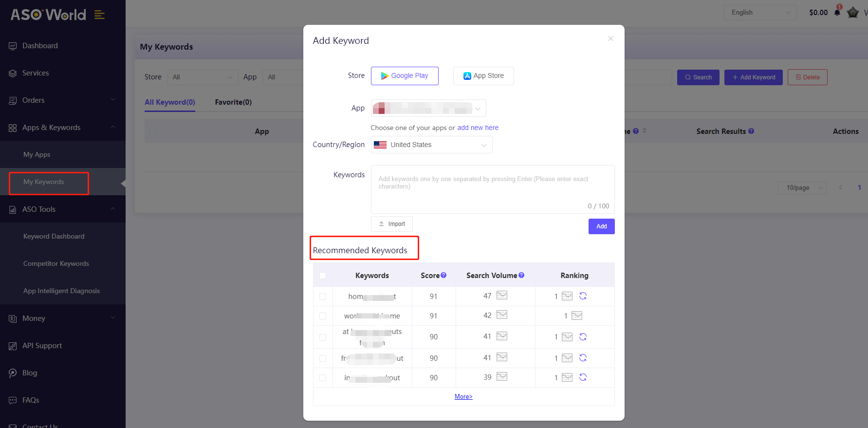
Task: Click the user avatar icon in header
Action: point(853,12)
